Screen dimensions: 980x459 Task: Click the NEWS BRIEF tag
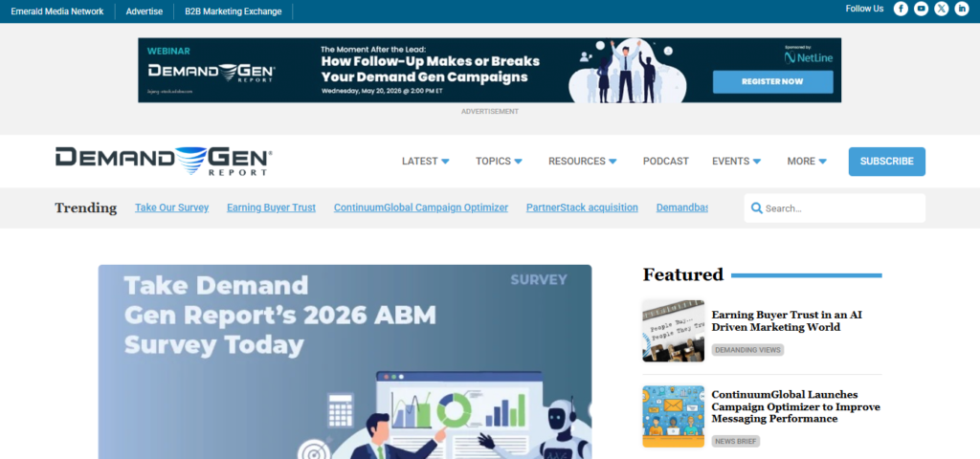736,442
